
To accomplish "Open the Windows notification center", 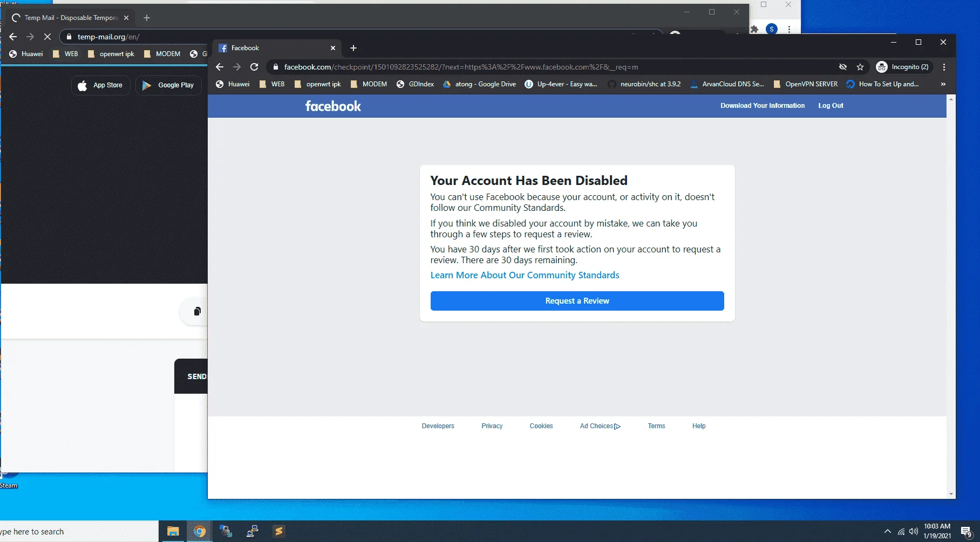I will point(967,532).
